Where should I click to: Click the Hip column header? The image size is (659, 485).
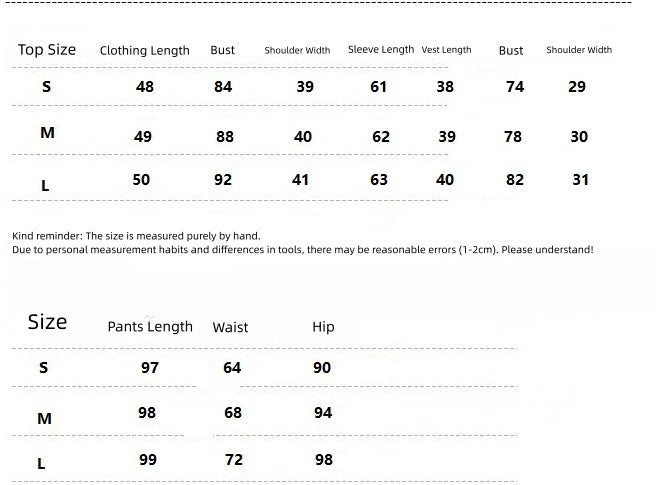coord(323,326)
